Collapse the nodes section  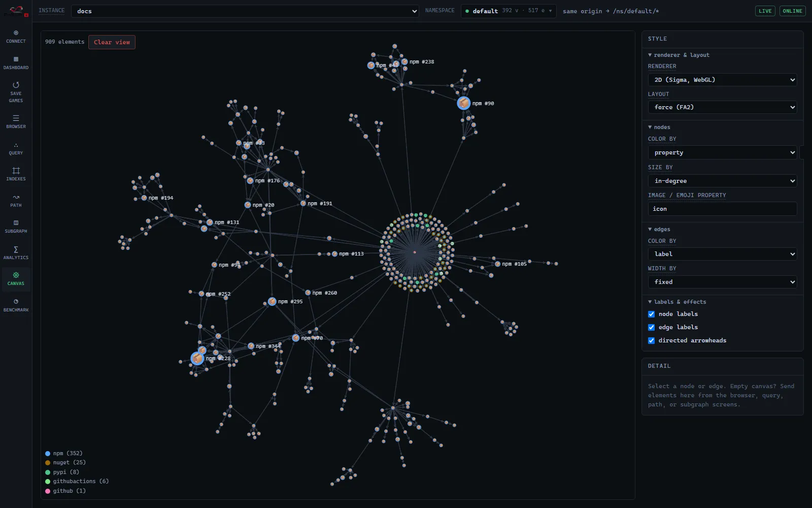pyautogui.click(x=659, y=127)
